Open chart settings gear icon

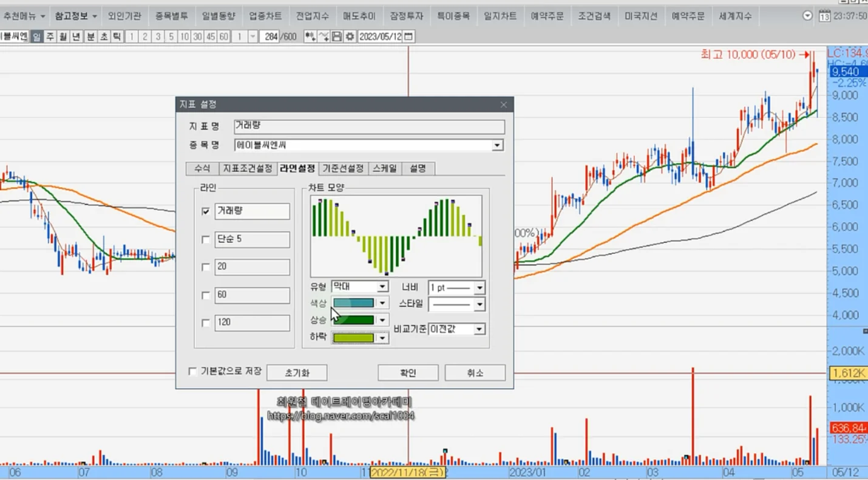tap(350, 36)
